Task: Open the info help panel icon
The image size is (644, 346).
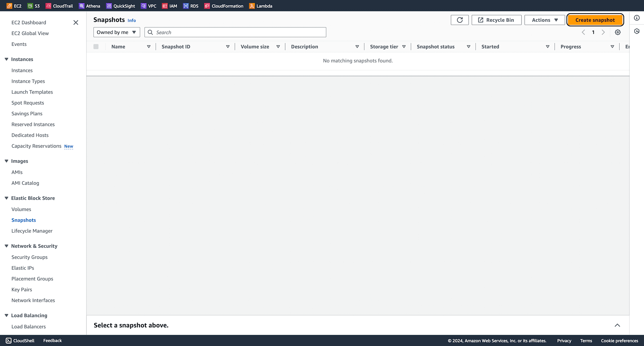Action: (x=637, y=18)
